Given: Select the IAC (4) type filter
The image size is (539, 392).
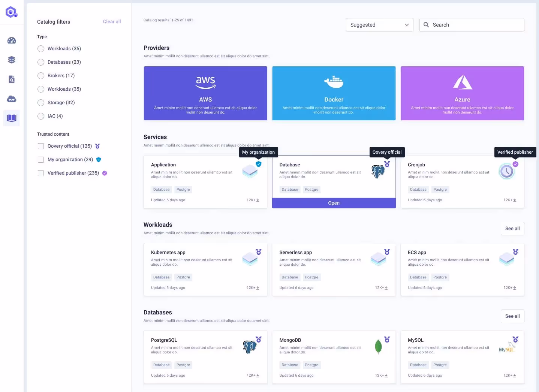Looking at the screenshot, I should (x=41, y=116).
